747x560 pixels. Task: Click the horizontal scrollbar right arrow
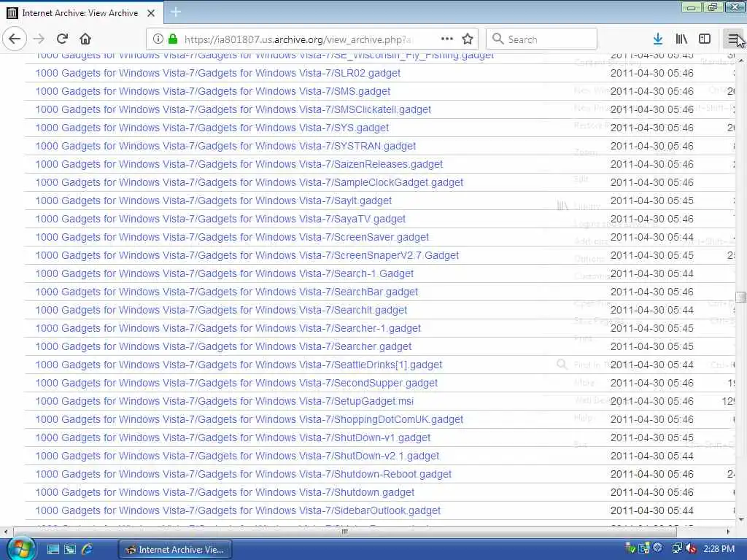[729, 532]
